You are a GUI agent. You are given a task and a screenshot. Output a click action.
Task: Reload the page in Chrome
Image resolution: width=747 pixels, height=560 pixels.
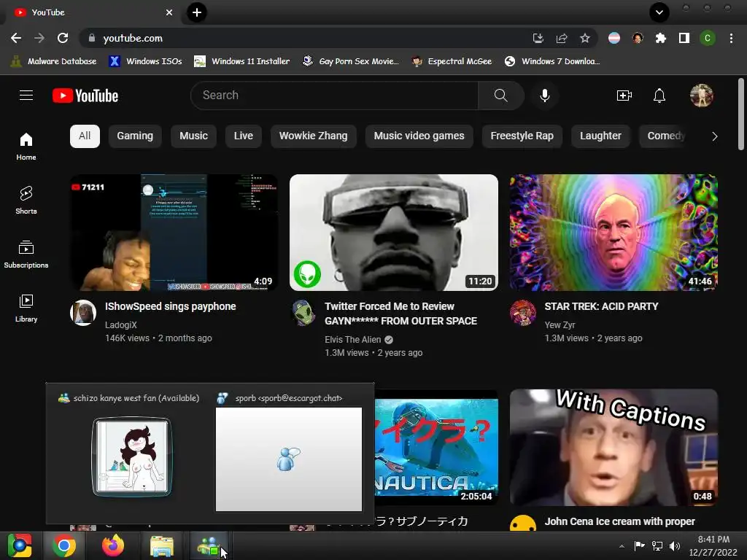tap(63, 38)
